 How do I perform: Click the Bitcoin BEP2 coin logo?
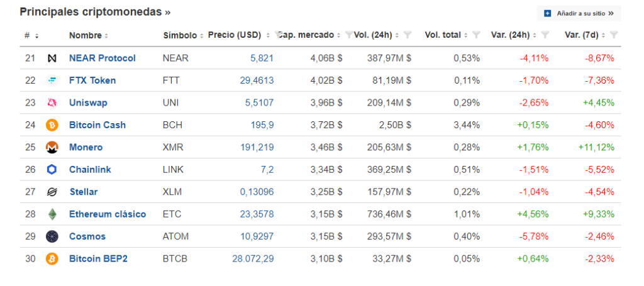pos(52,258)
